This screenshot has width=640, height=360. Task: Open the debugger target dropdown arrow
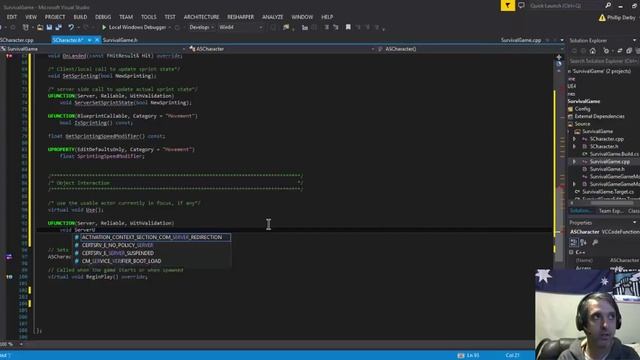coord(170,27)
